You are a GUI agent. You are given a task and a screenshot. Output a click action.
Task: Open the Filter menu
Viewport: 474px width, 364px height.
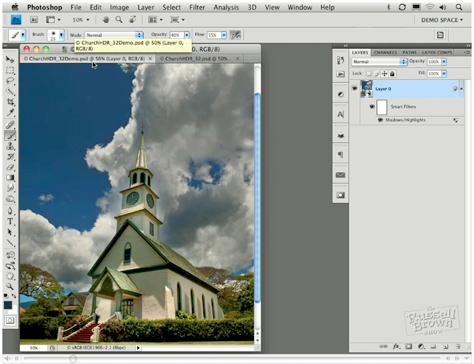[x=197, y=7]
